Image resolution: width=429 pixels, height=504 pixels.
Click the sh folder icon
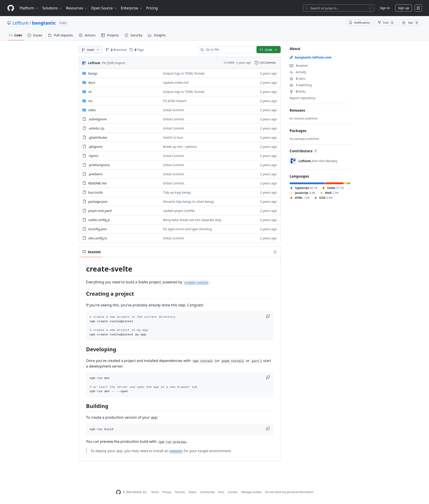tap(84, 92)
